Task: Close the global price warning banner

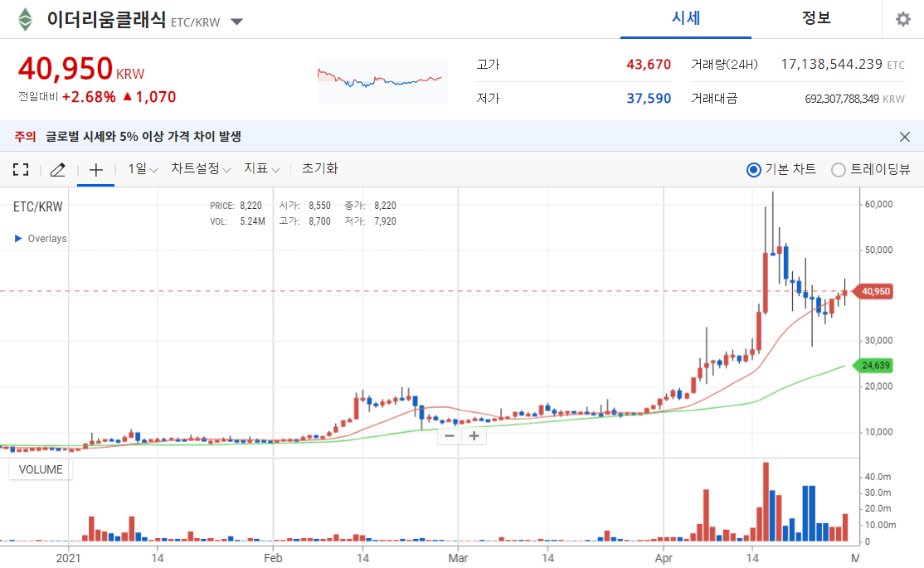Action: tap(905, 137)
